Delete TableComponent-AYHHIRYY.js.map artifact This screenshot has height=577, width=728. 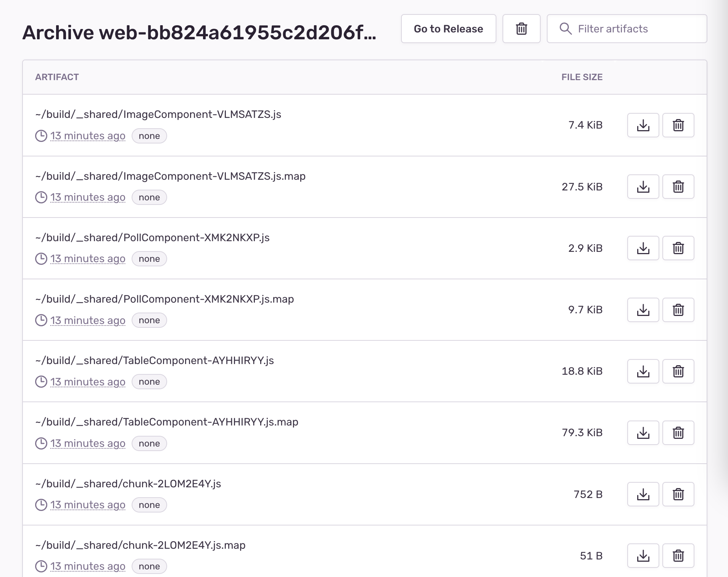click(x=678, y=433)
